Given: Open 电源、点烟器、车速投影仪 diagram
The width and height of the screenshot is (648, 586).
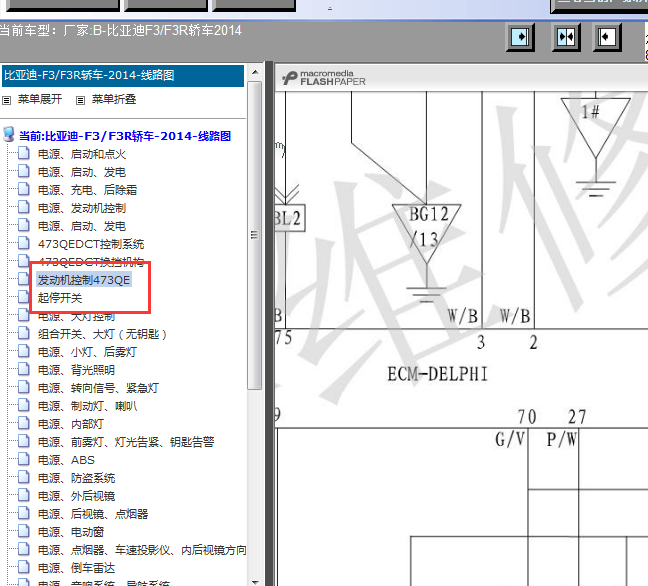Looking at the screenshot, I should pyautogui.click(x=142, y=550).
